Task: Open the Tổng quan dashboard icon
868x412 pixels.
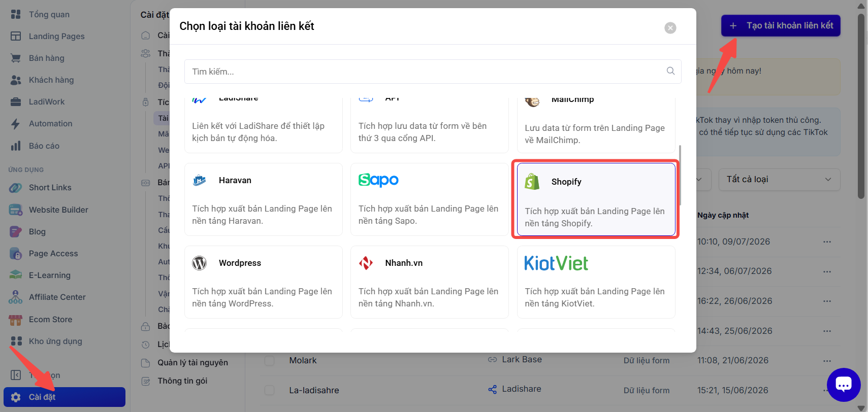Action: click(x=16, y=14)
